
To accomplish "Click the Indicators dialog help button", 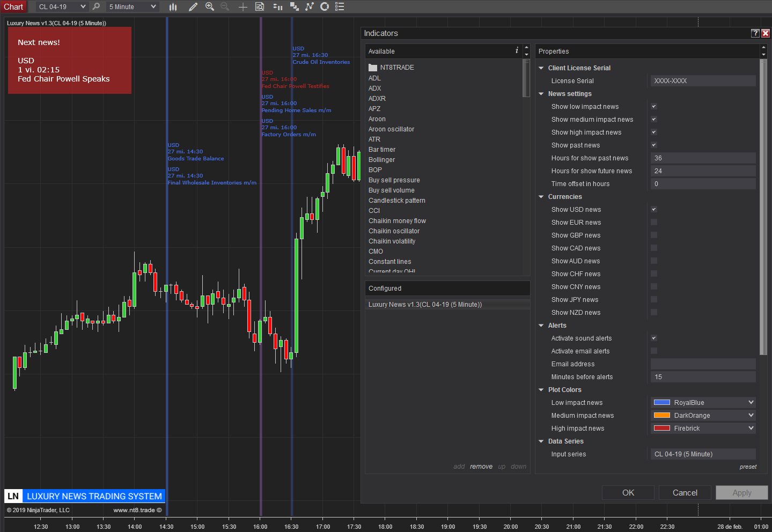I will [755, 33].
